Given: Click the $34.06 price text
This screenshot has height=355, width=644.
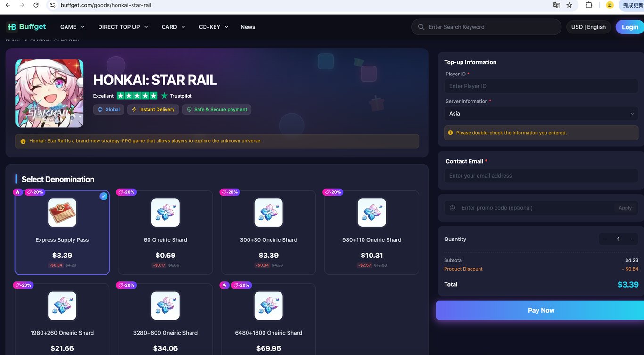Looking at the screenshot, I should (165, 348).
